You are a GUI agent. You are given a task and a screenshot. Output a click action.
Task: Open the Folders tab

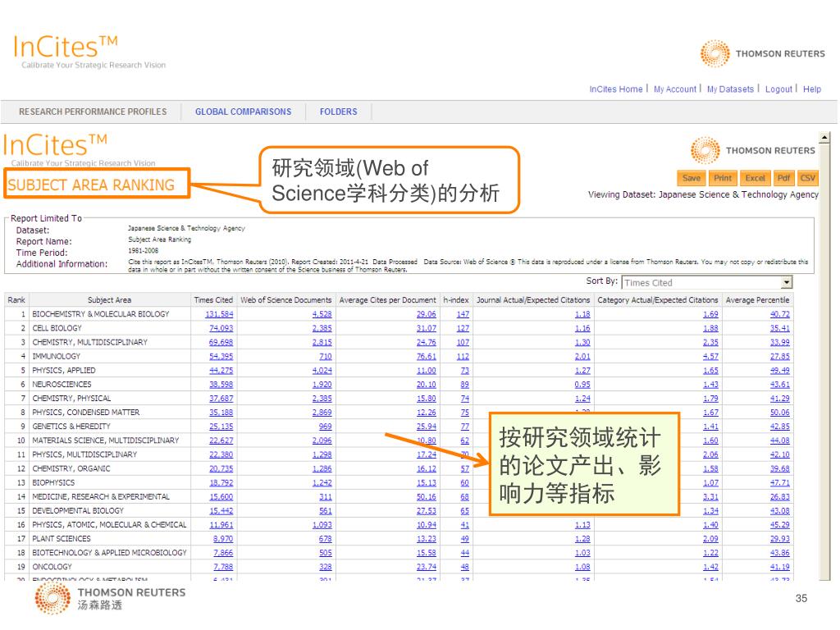coord(338,112)
